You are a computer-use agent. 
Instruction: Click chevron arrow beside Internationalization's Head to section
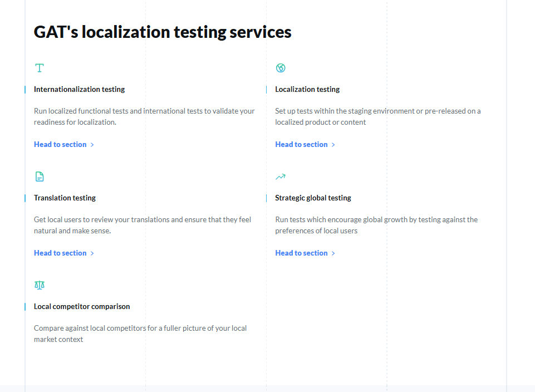(92, 145)
